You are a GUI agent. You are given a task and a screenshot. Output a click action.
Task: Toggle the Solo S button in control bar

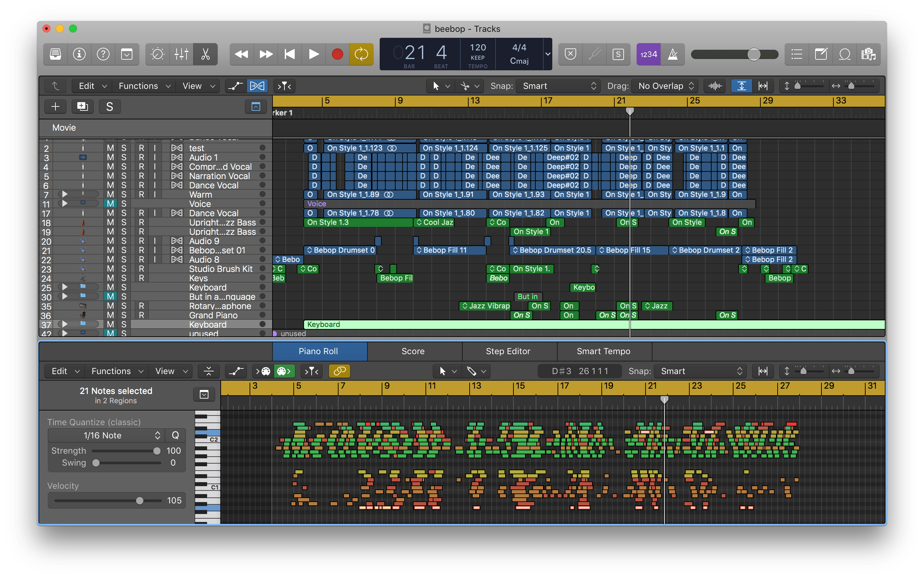pos(618,54)
